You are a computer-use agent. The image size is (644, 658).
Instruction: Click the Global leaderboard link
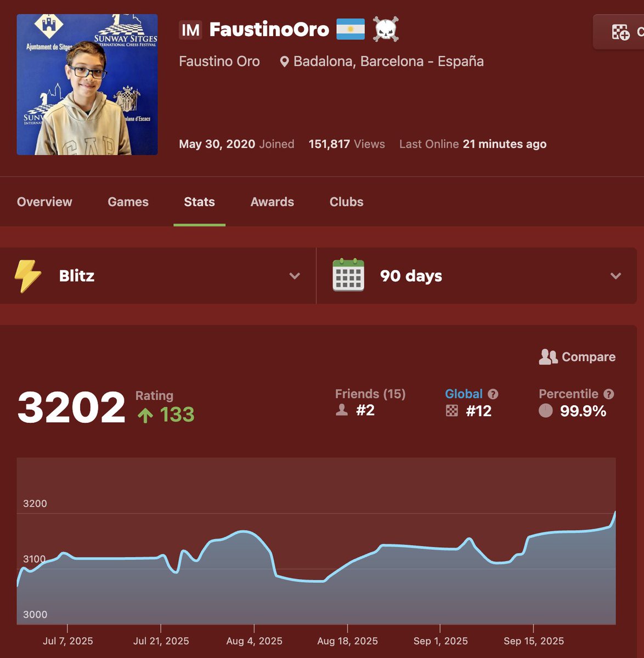click(x=464, y=394)
